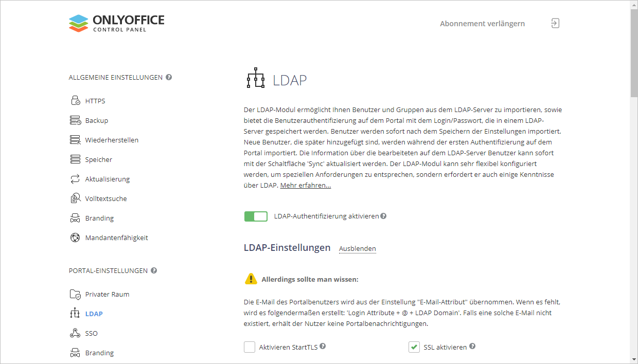
Task: Open Volltextsuche page
Action: click(106, 198)
